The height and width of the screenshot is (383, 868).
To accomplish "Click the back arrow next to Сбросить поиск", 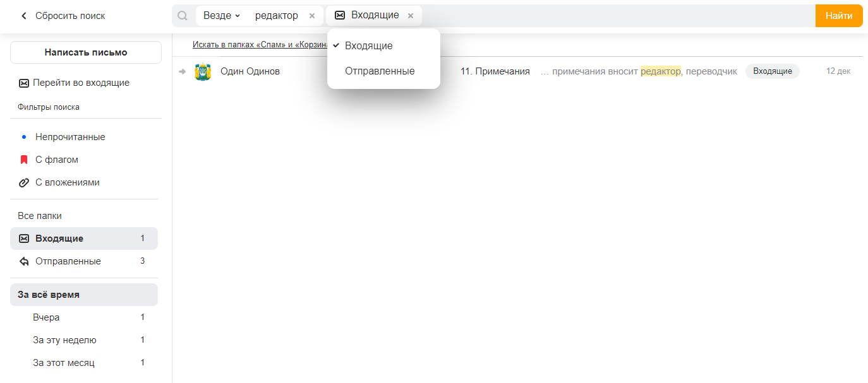I will [24, 16].
